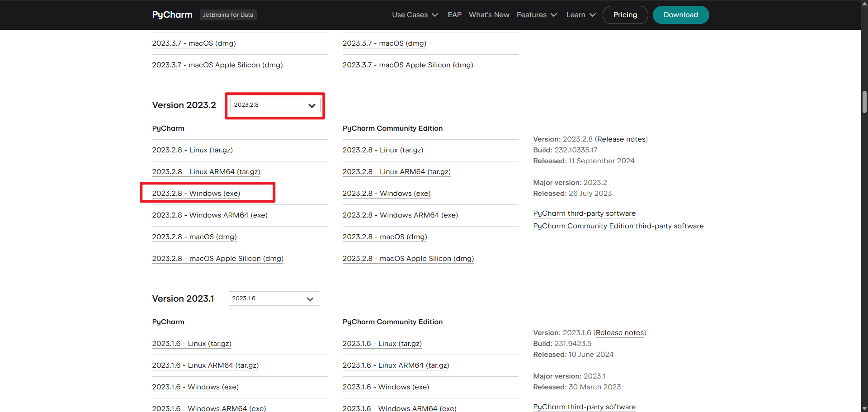Click the page vertical scrollbar thumb

[x=864, y=102]
